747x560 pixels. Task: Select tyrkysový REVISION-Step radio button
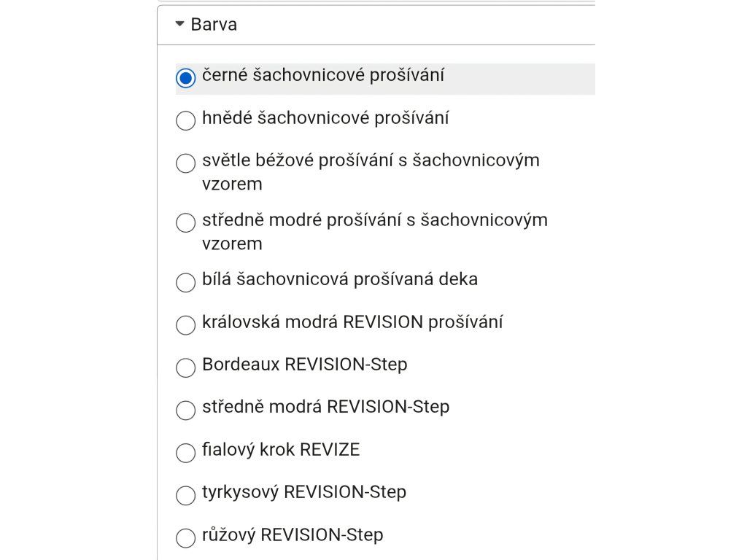[x=186, y=495]
